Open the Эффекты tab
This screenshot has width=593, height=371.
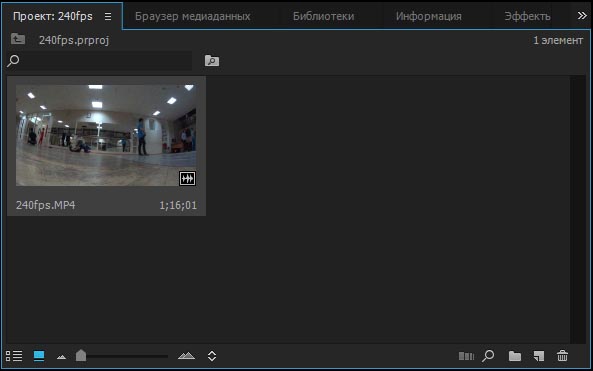(527, 16)
